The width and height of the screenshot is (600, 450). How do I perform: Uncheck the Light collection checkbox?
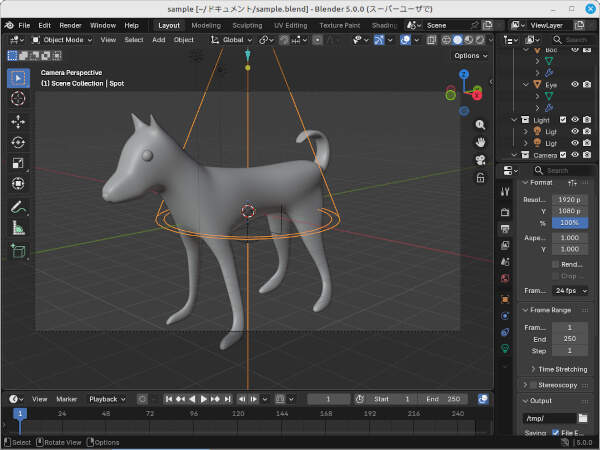(563, 120)
